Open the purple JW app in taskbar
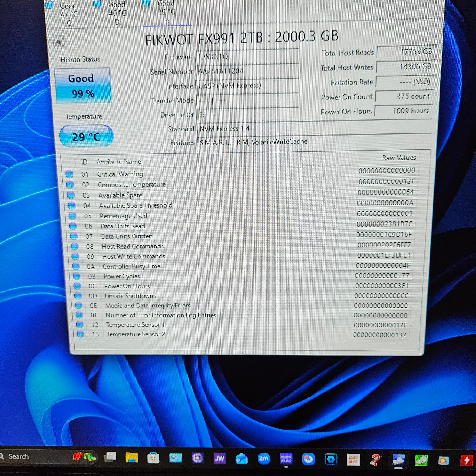Viewport: 476px width, 476px height. (219, 459)
